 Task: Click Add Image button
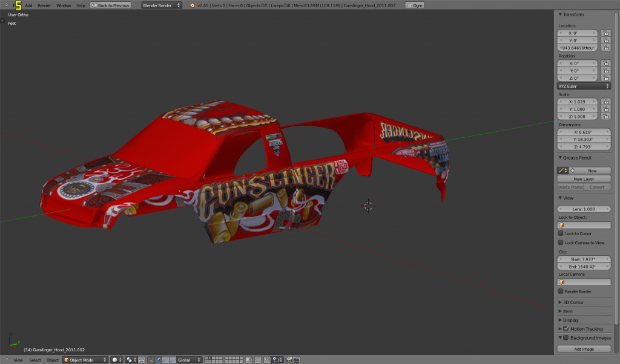point(584,349)
